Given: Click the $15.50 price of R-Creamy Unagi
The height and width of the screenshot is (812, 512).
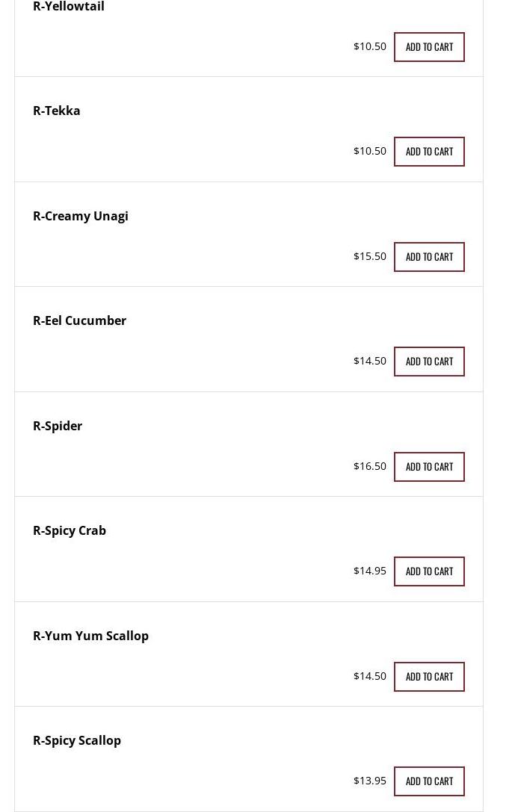Looking at the screenshot, I should [x=370, y=256].
